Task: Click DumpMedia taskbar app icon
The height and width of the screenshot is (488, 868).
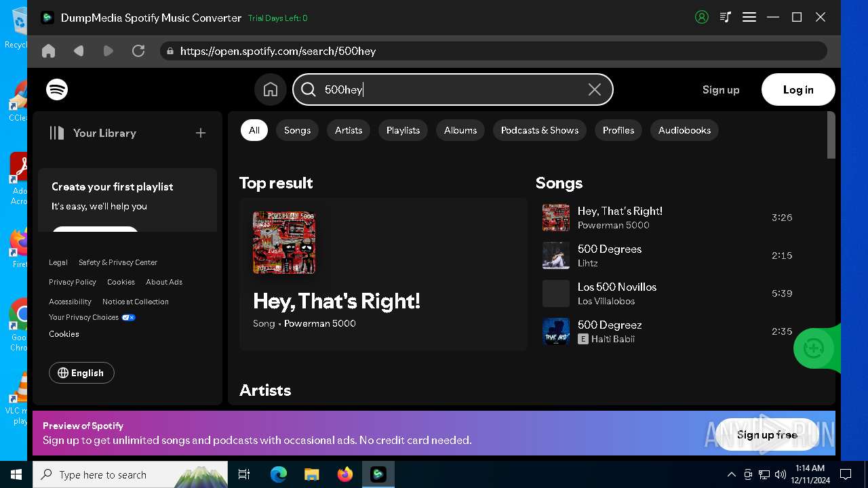Action: point(378,474)
